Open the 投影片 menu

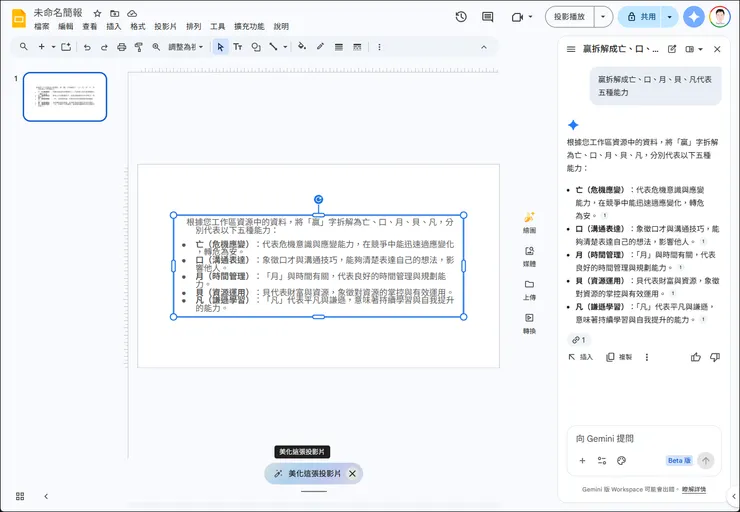166,27
